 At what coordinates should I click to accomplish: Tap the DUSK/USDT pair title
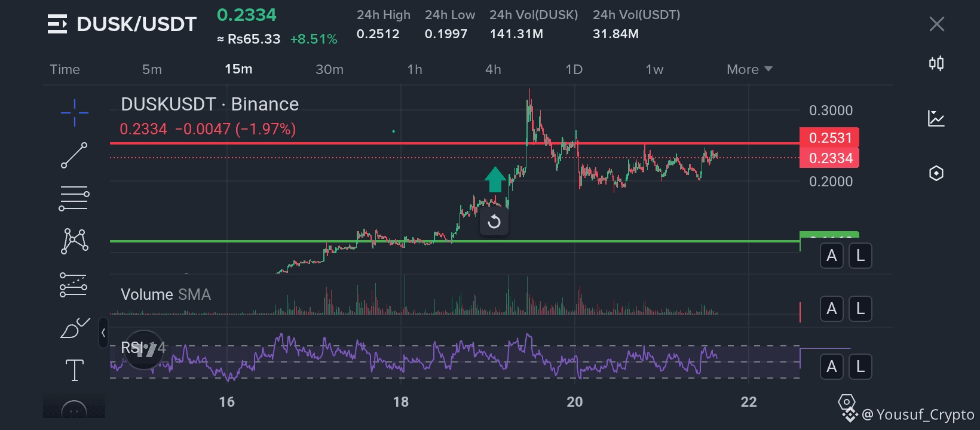click(137, 24)
